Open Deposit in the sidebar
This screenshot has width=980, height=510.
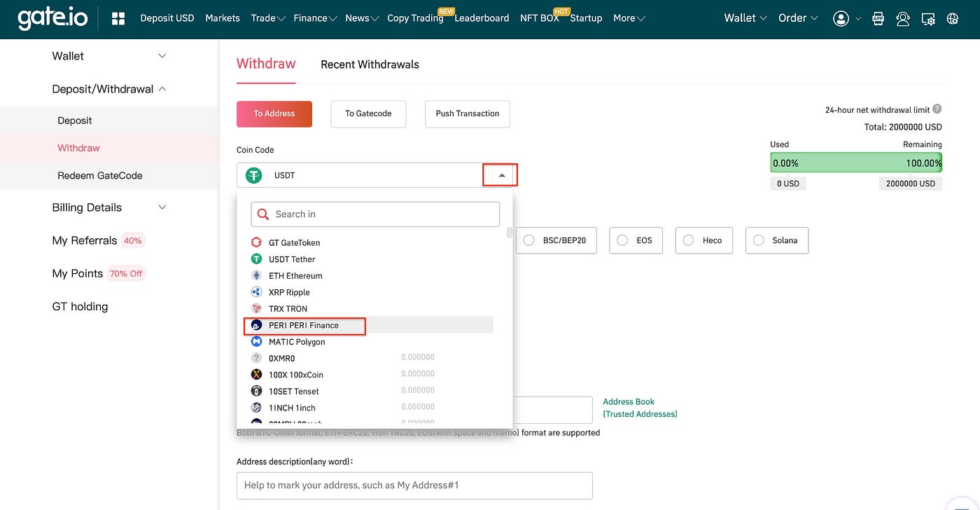point(75,120)
